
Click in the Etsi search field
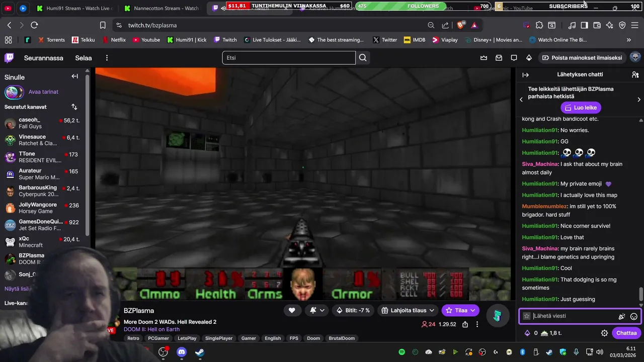[289, 58]
